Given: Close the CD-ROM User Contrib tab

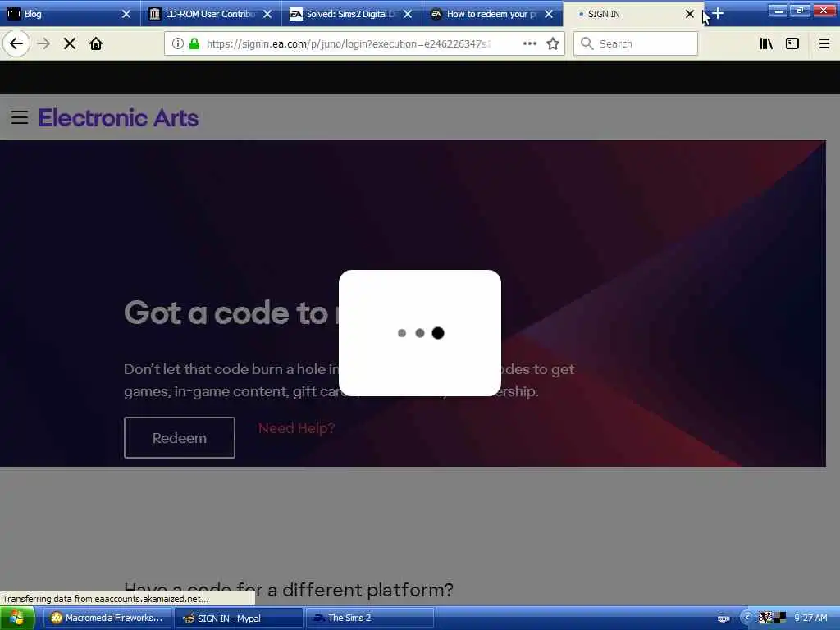Looking at the screenshot, I should click(x=267, y=14).
